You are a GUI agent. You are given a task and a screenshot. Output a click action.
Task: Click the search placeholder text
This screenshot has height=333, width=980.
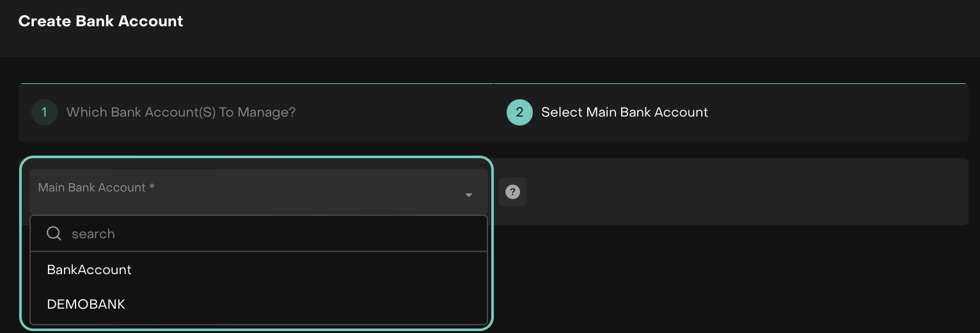pos(93,234)
